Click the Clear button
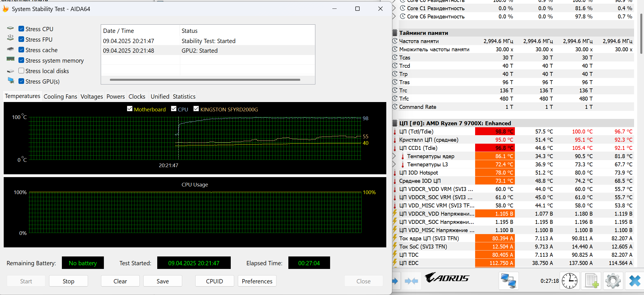Image resolution: width=644 pixels, height=295 pixels. [x=120, y=281]
